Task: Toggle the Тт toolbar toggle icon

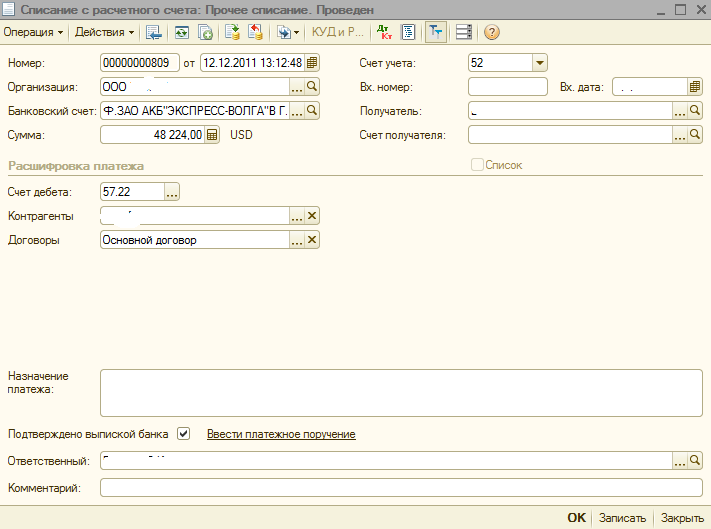Action: click(436, 32)
